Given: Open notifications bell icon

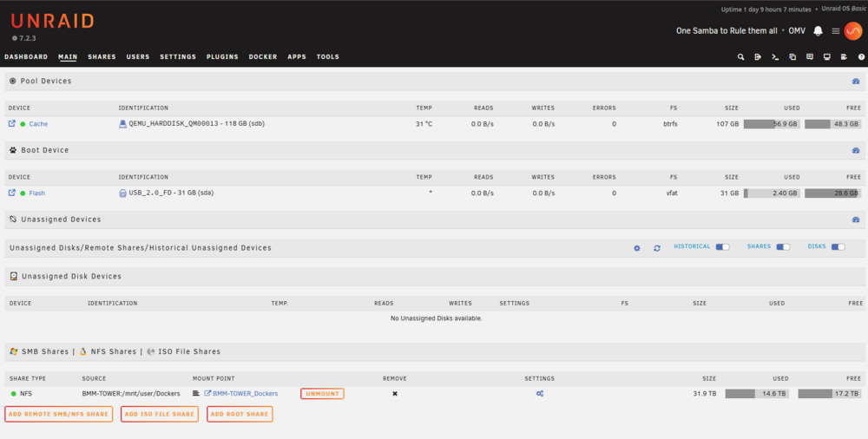Looking at the screenshot, I should pyautogui.click(x=818, y=31).
